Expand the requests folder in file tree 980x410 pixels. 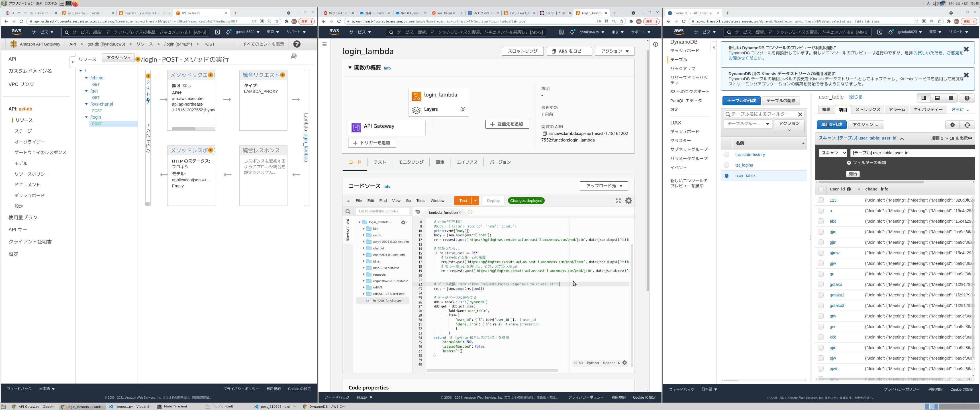[364, 274]
